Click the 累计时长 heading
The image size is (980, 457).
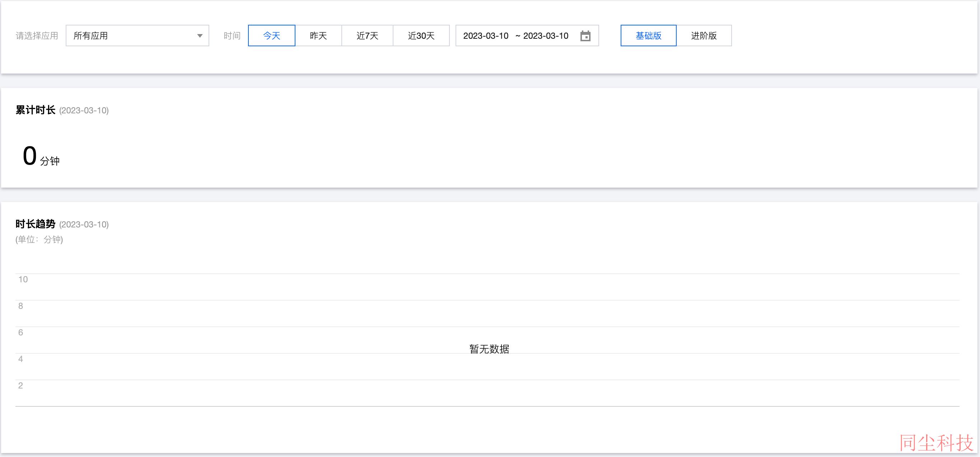[x=36, y=110]
